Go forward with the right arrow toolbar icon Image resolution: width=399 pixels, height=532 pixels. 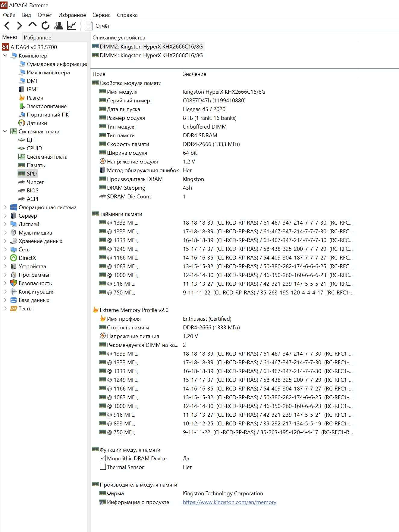pos(20,26)
